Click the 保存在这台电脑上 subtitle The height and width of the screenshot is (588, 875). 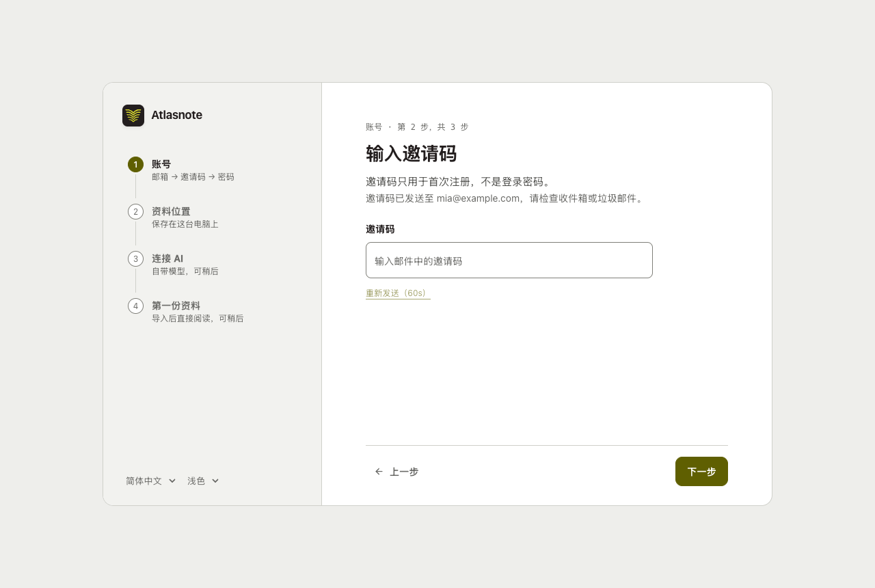(185, 224)
